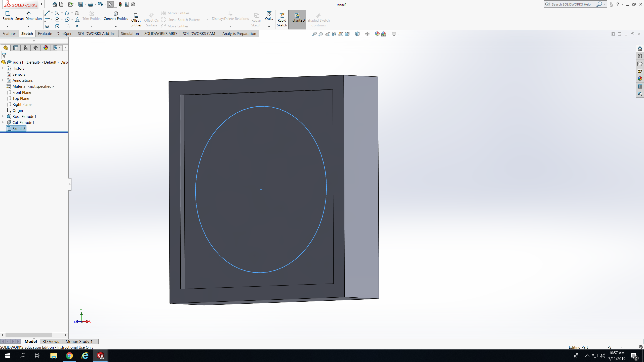Click the Edit Appearance icon
Viewport: 644px width, 362px height.
click(377, 34)
